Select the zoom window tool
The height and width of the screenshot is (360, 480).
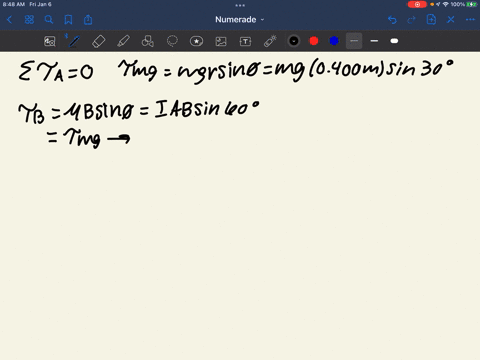pos(50,41)
